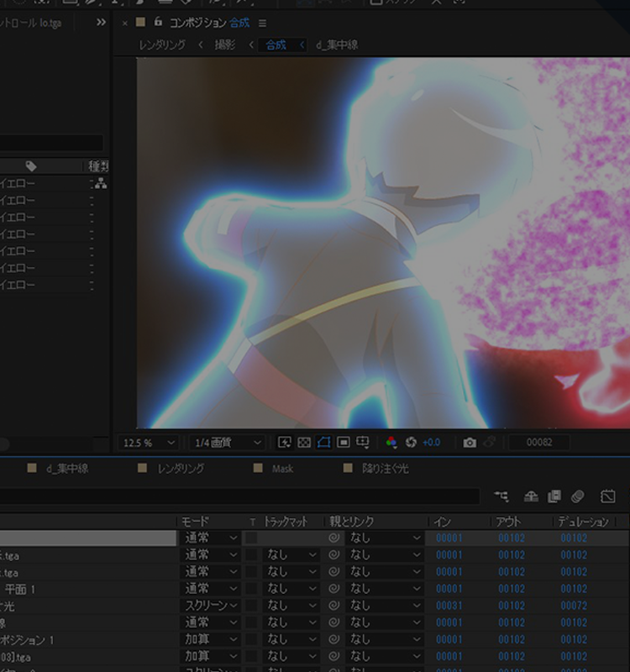Open 加算 mode dropdown for ポジション 1
This screenshot has height=672, width=630.
211,639
